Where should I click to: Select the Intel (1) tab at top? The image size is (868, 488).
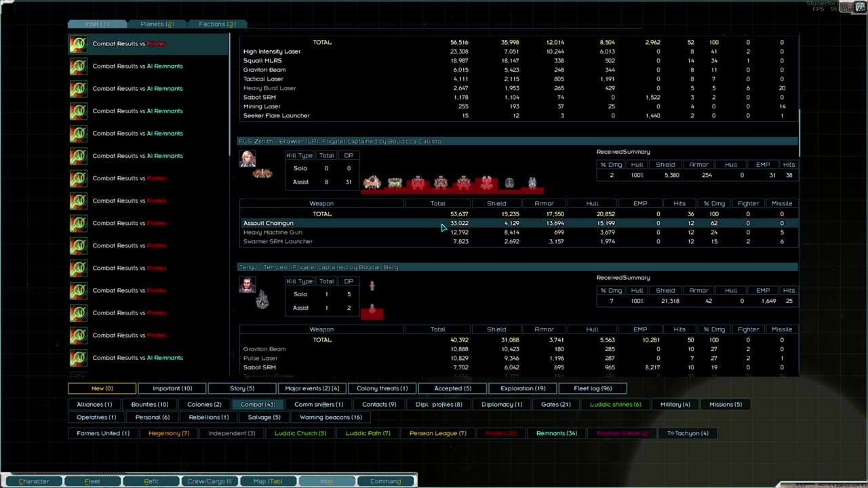tap(97, 24)
